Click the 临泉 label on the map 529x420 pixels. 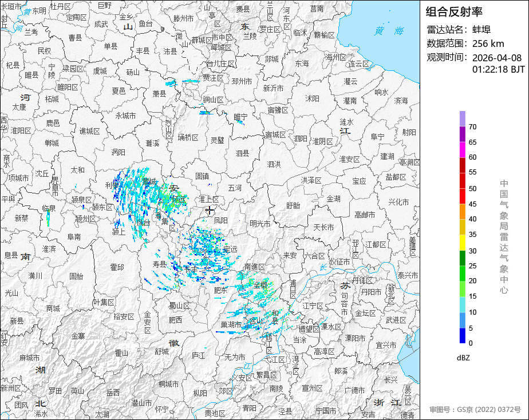coord(49,208)
